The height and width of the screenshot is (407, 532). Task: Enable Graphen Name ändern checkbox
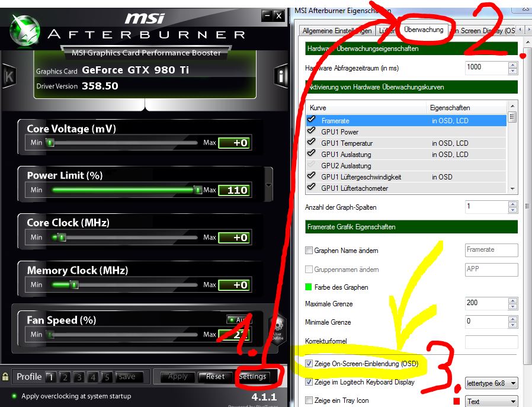coord(309,251)
